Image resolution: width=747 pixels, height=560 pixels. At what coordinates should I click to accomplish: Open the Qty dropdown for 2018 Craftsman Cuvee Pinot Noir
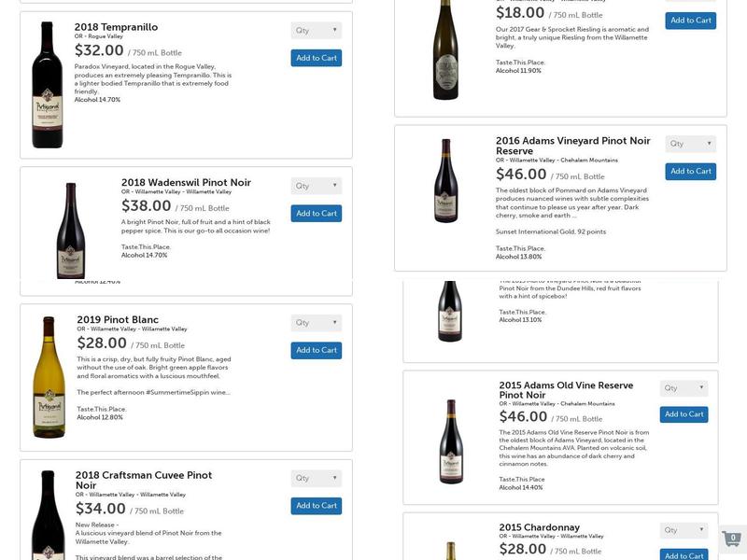click(315, 478)
